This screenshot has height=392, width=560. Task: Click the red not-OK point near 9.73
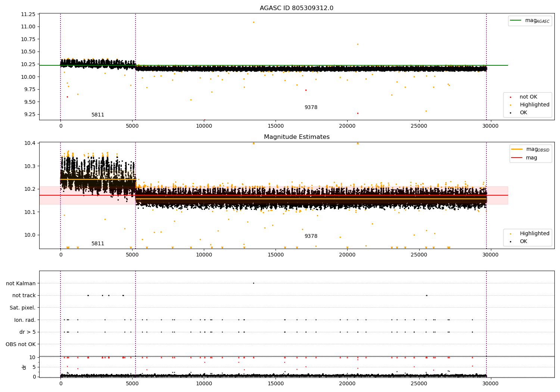pyautogui.click(x=306, y=90)
